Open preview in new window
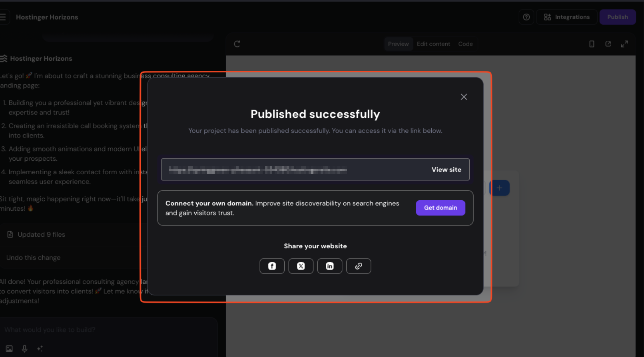The image size is (644, 357). (608, 44)
